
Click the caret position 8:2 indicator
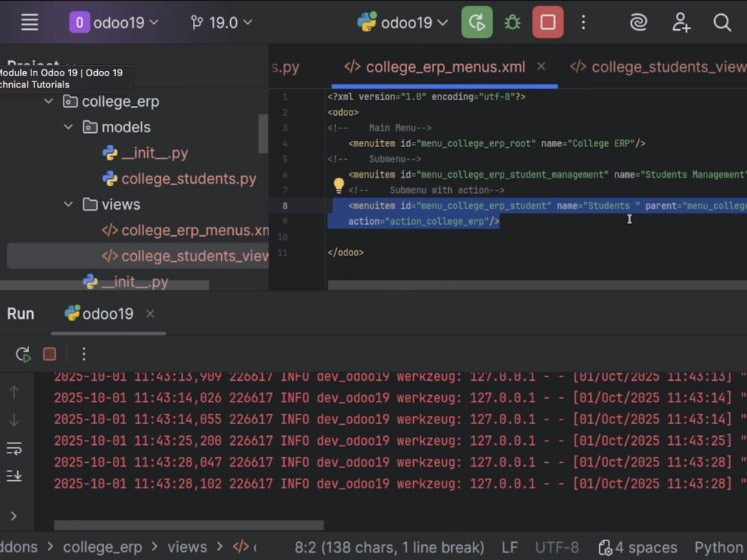click(389, 547)
